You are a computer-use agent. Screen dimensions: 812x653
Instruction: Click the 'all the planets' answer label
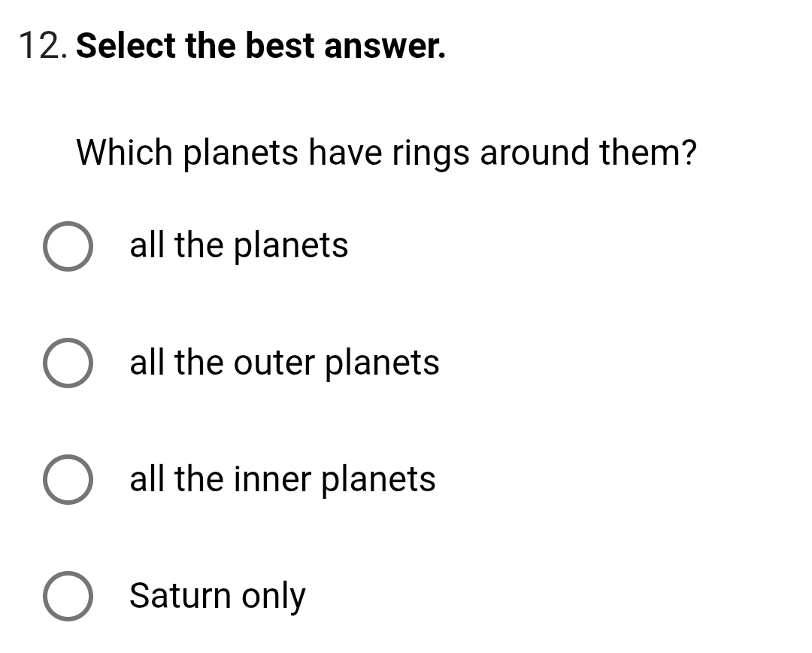click(239, 246)
